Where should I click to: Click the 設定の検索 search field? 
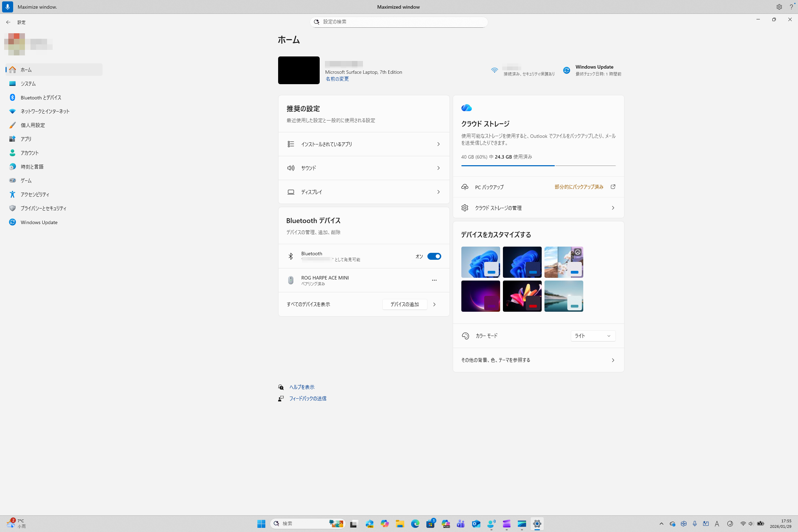coord(398,22)
